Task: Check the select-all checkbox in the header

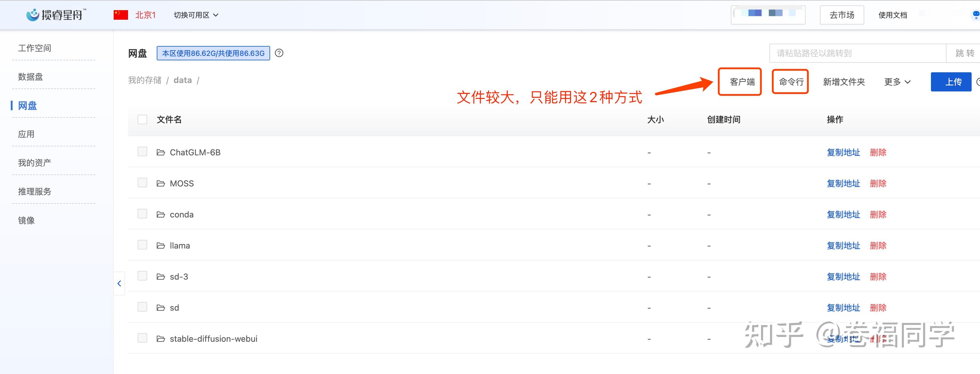Action: tap(142, 120)
